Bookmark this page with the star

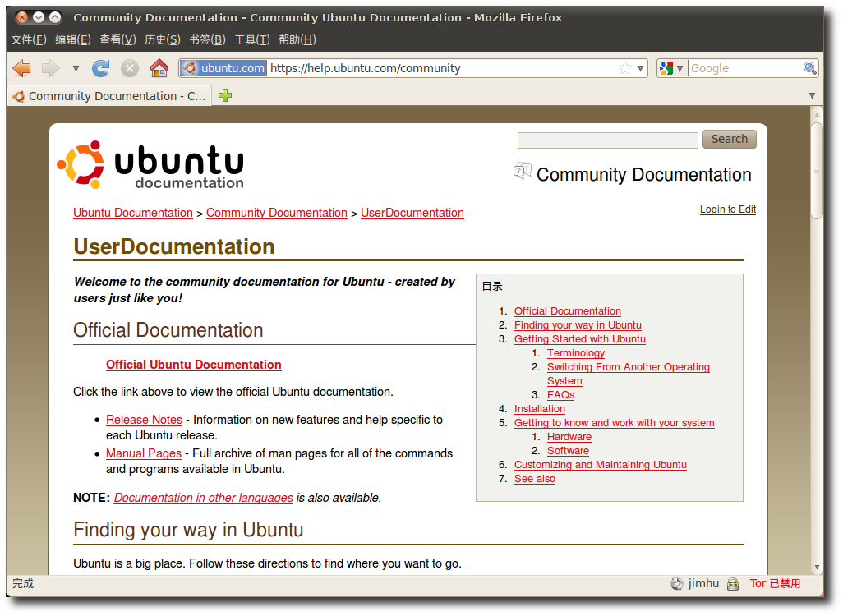tap(624, 68)
